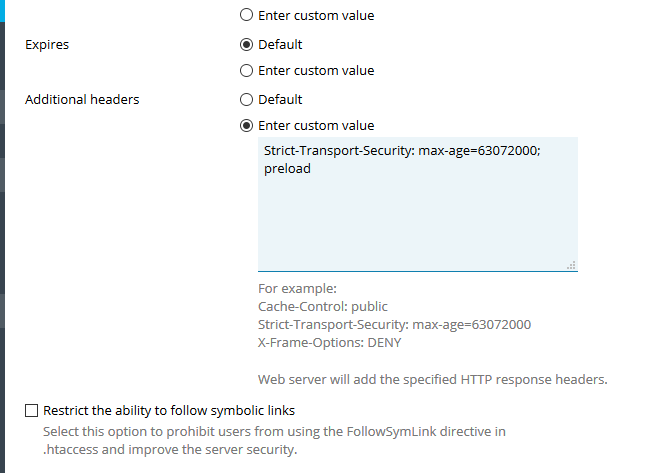Select the Default radio for Expires
668x473 pixels.
(246, 45)
